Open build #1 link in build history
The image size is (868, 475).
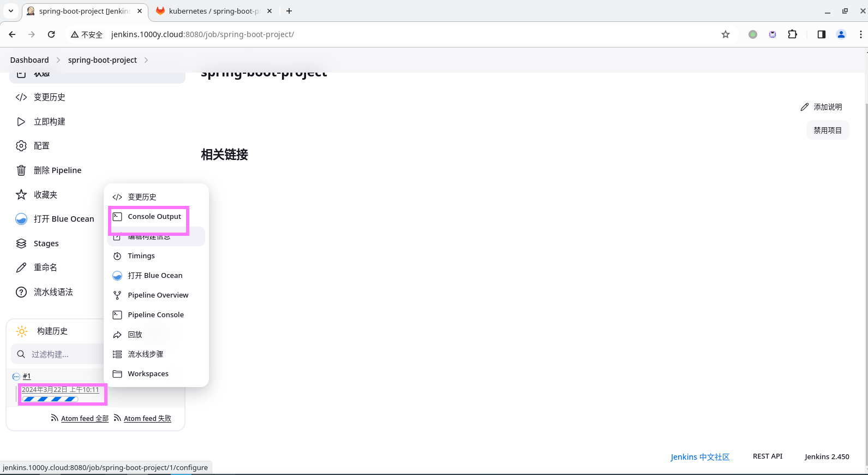(27, 377)
